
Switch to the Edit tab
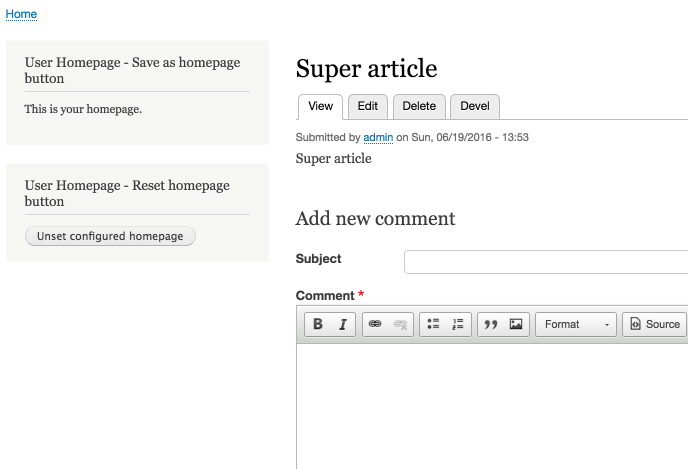click(368, 106)
